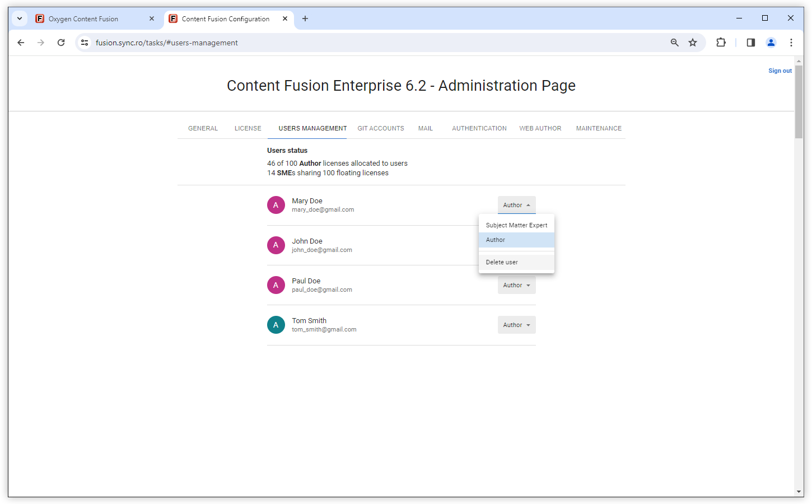Collapse Mary Doe's Author role dropdown
This screenshot has width=812, height=504.
[x=517, y=205]
